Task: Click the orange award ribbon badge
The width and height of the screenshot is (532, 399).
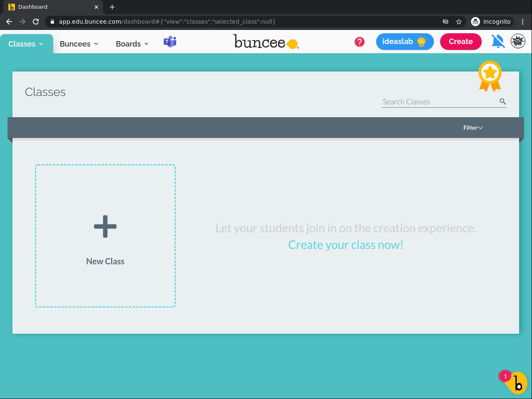Action: (490, 76)
